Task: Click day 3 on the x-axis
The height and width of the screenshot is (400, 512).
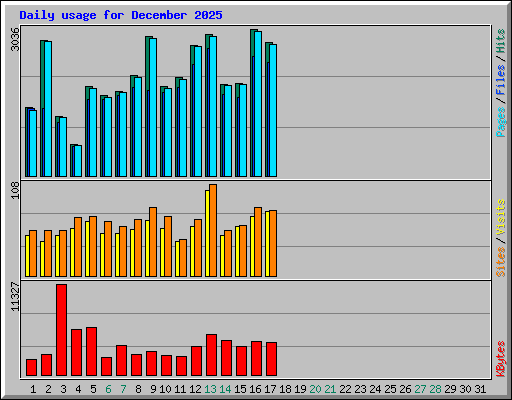Action: [63, 389]
